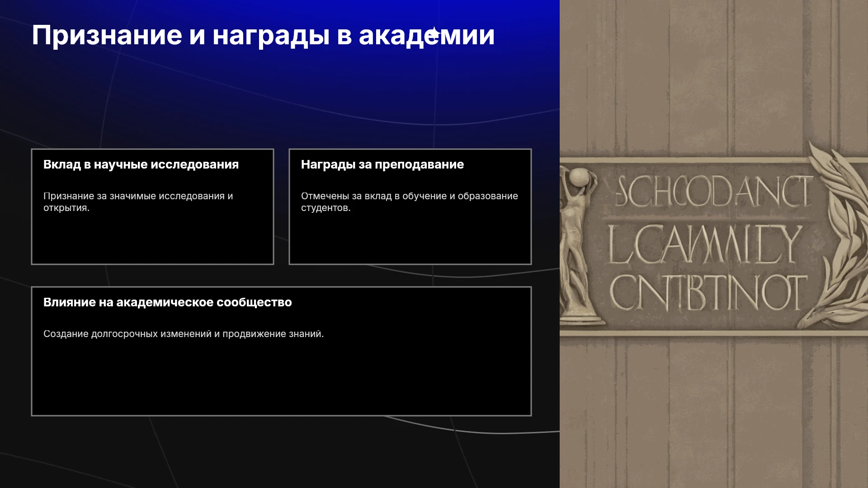
Task: Click the word "студентов." in second card
Action: [326, 208]
